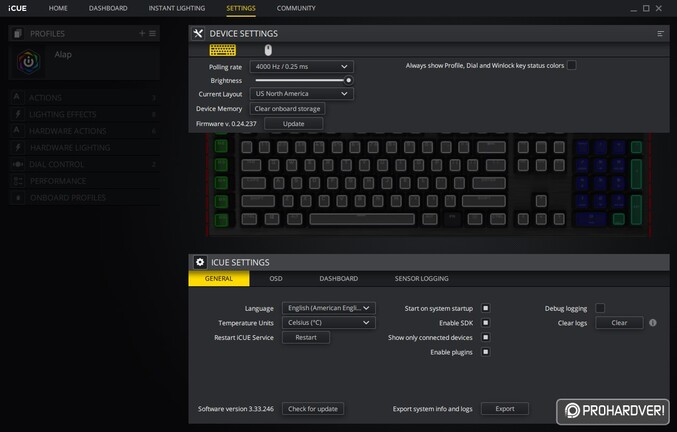Expand the Dial Control section
The width and height of the screenshot is (677, 432).
[84, 164]
